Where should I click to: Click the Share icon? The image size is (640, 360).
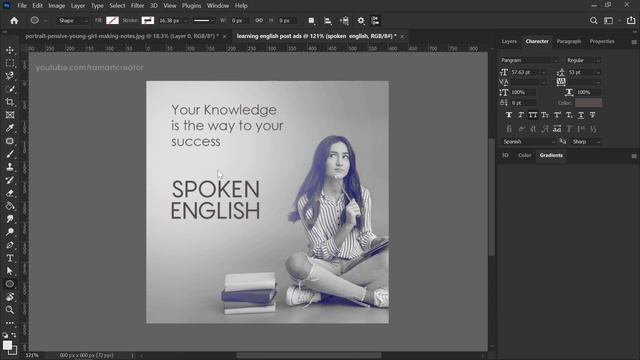tap(631, 20)
